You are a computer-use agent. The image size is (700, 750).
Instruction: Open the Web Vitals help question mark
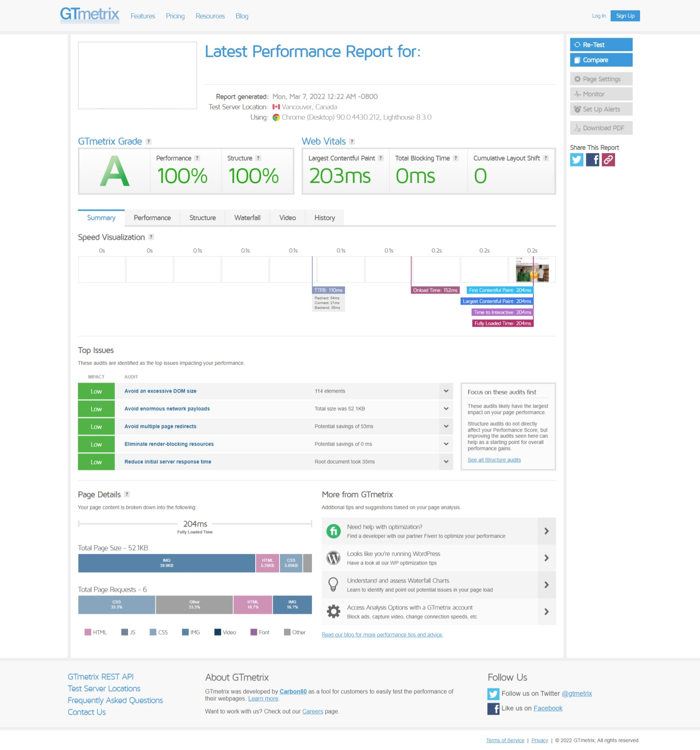pos(352,141)
